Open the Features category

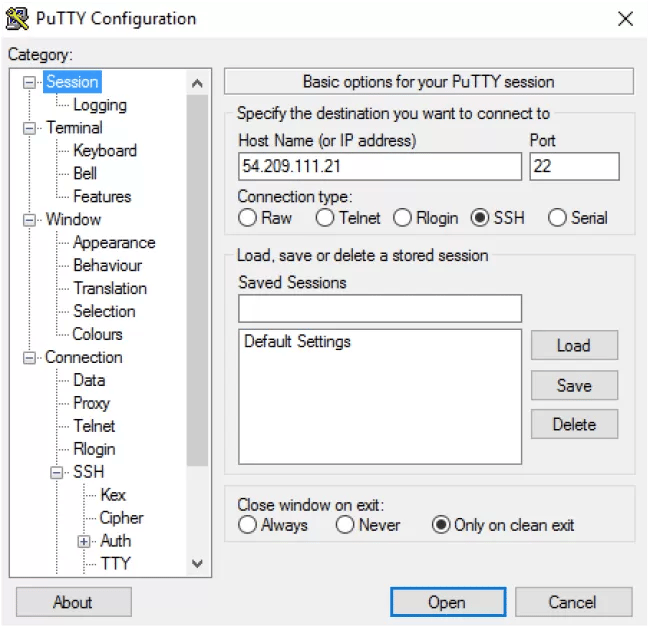(x=102, y=196)
